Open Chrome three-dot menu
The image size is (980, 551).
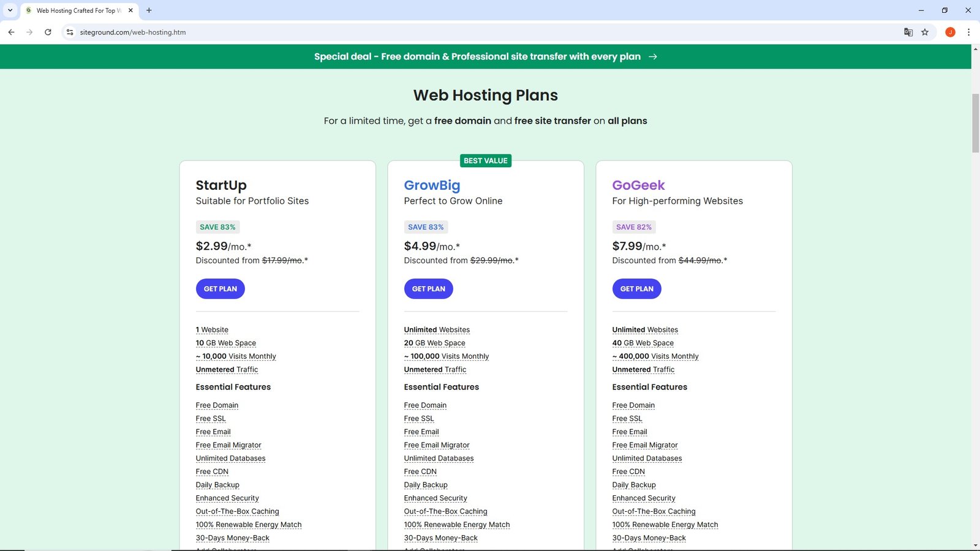tap(968, 32)
